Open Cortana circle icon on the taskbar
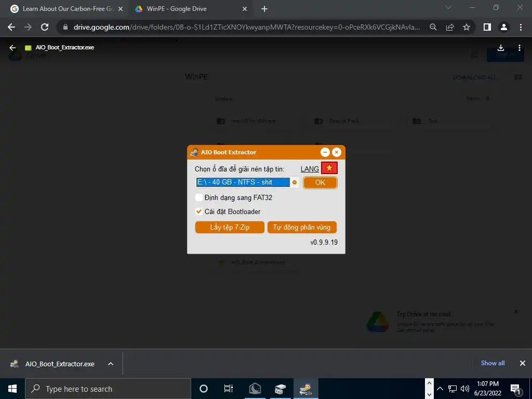The image size is (532, 399). point(204,389)
